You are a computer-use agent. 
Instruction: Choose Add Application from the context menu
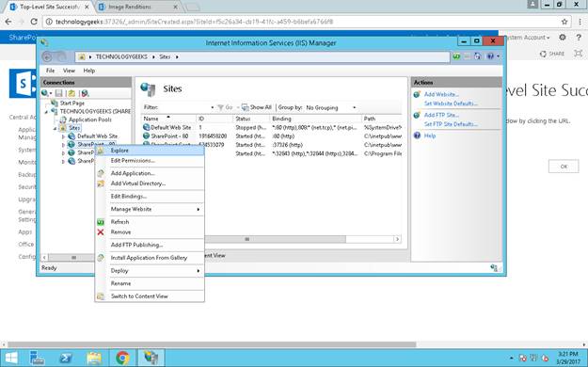(x=150, y=173)
